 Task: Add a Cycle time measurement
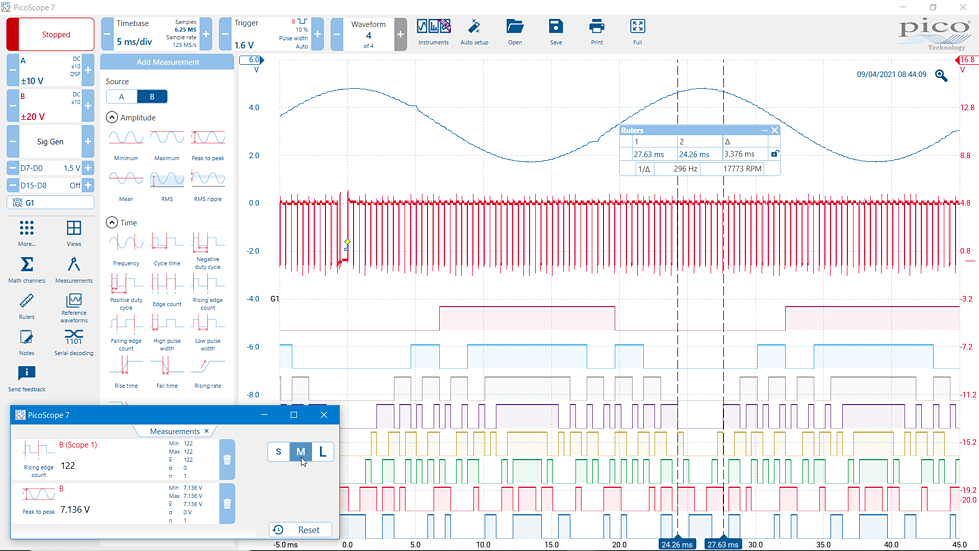(167, 250)
